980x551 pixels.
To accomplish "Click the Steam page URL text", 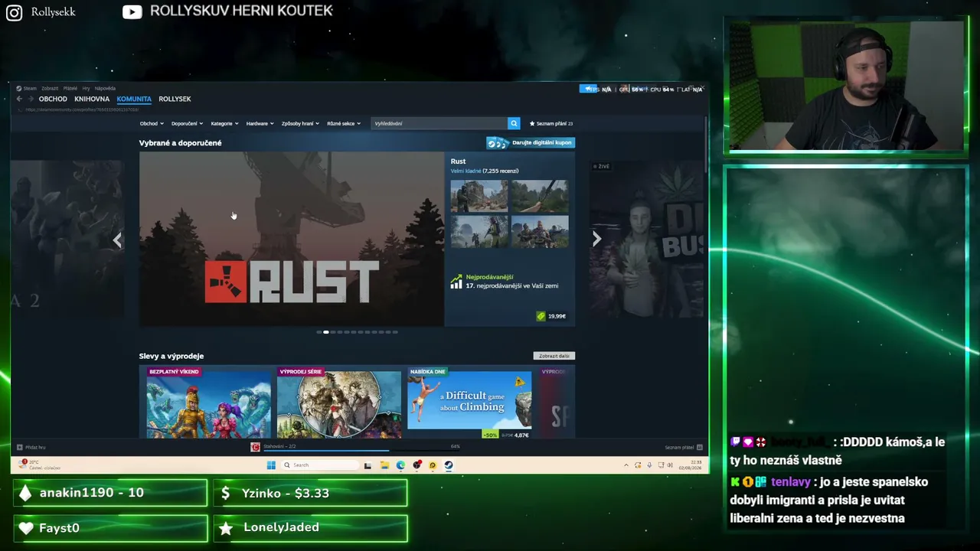I will 82,109.
